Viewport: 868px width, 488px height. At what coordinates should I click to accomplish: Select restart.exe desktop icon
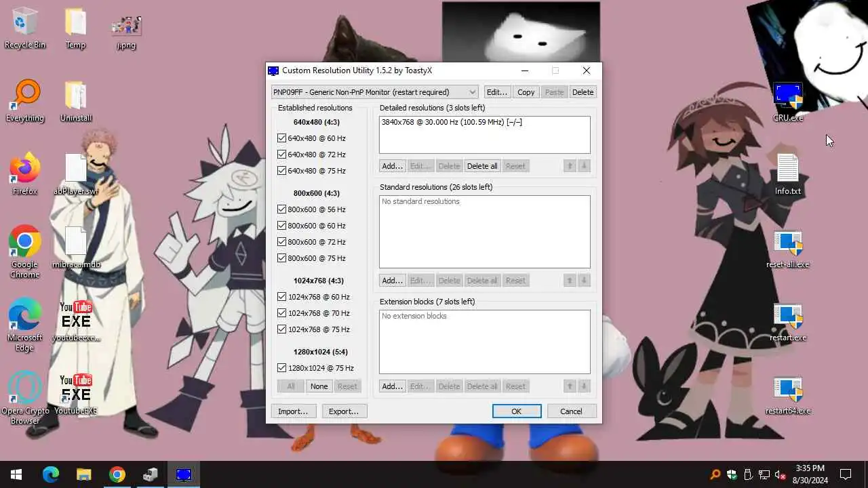[x=788, y=321]
